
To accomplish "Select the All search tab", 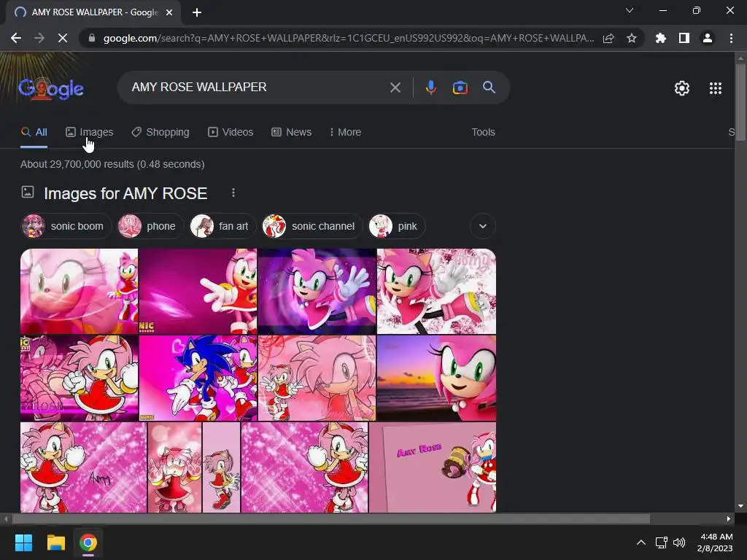I will point(34,133).
